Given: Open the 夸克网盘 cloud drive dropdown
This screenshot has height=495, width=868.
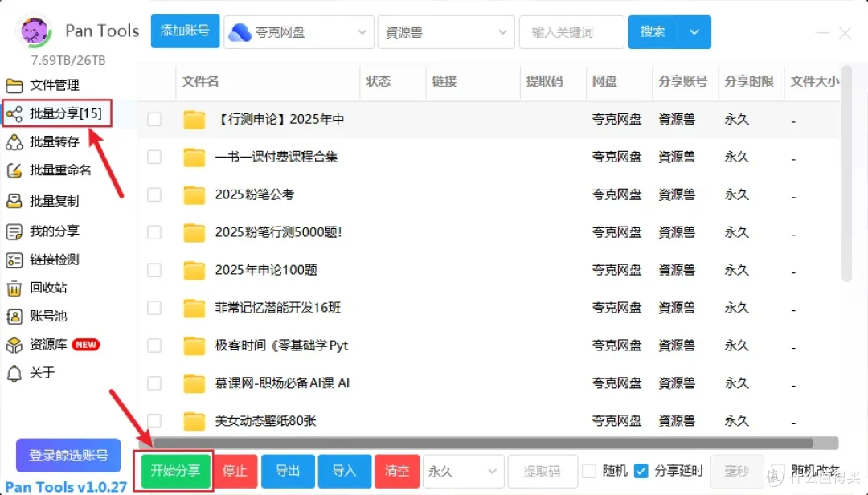Looking at the screenshot, I should (299, 32).
